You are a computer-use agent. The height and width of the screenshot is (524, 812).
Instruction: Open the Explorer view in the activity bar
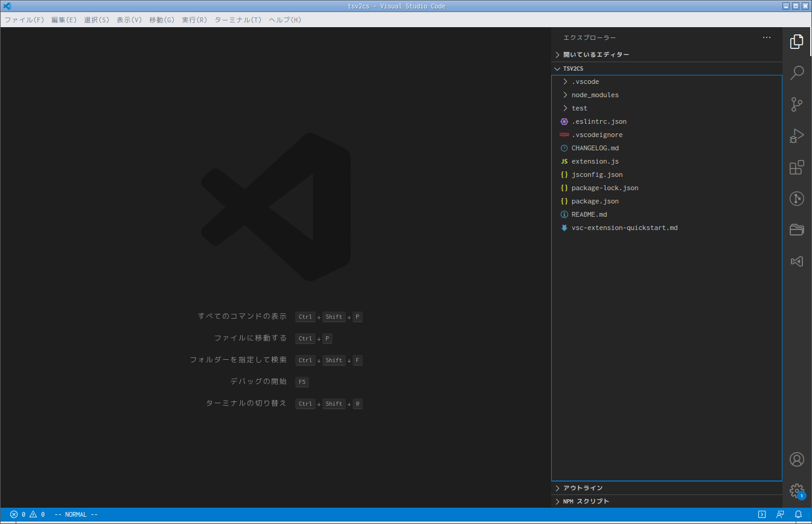(797, 42)
